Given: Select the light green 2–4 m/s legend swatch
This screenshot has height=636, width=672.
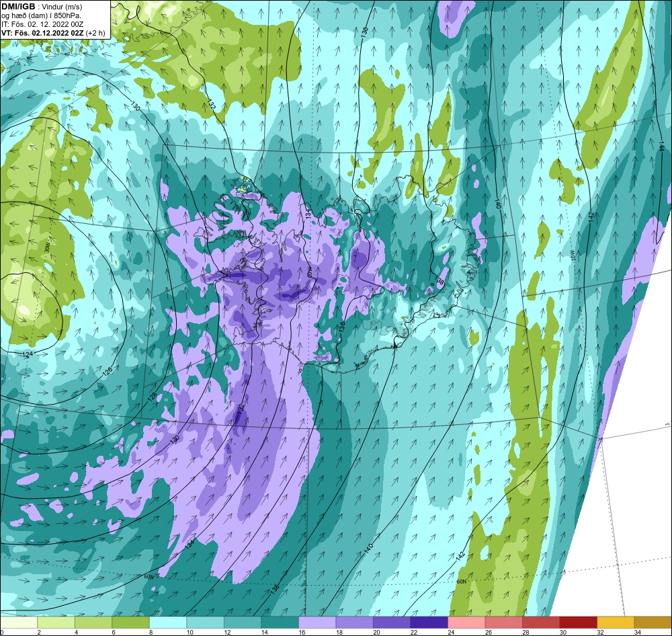Looking at the screenshot, I should [56, 623].
